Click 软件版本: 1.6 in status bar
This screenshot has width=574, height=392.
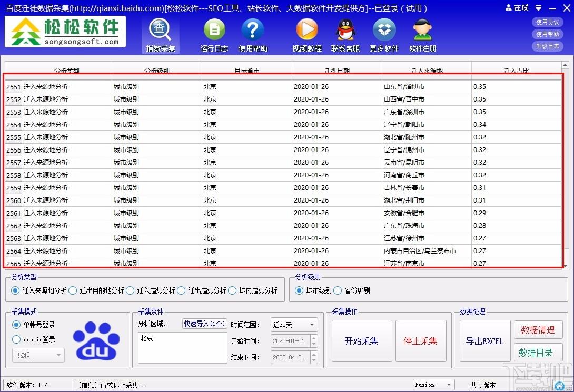tap(27, 385)
